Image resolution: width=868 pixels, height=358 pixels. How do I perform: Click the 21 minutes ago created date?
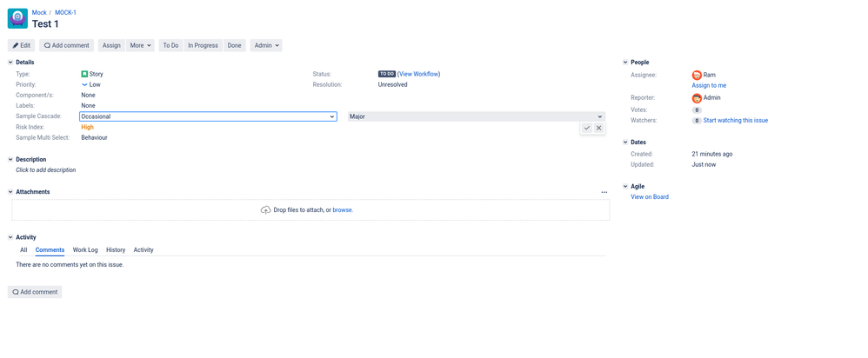point(712,155)
